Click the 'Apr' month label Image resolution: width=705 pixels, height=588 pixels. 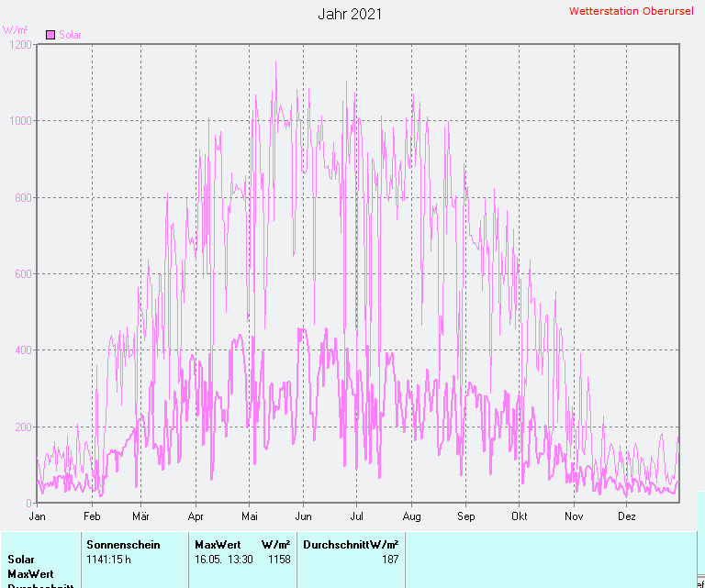click(x=196, y=516)
